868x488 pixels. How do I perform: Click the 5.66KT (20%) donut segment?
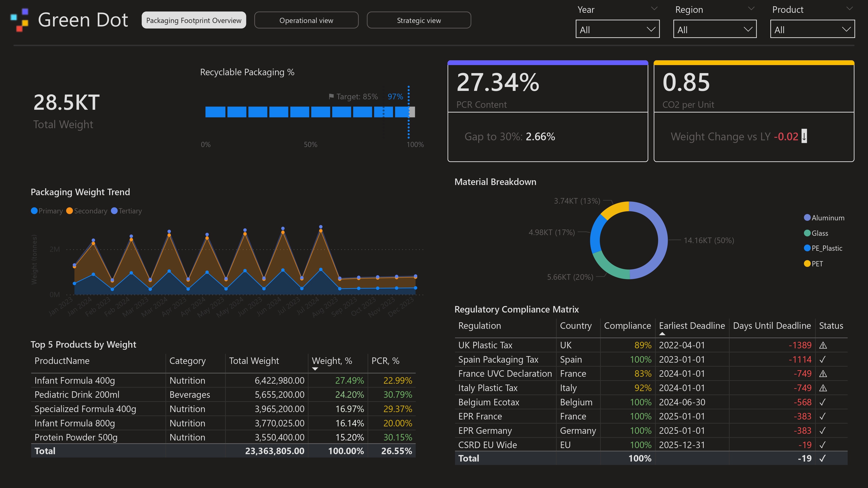click(x=608, y=268)
